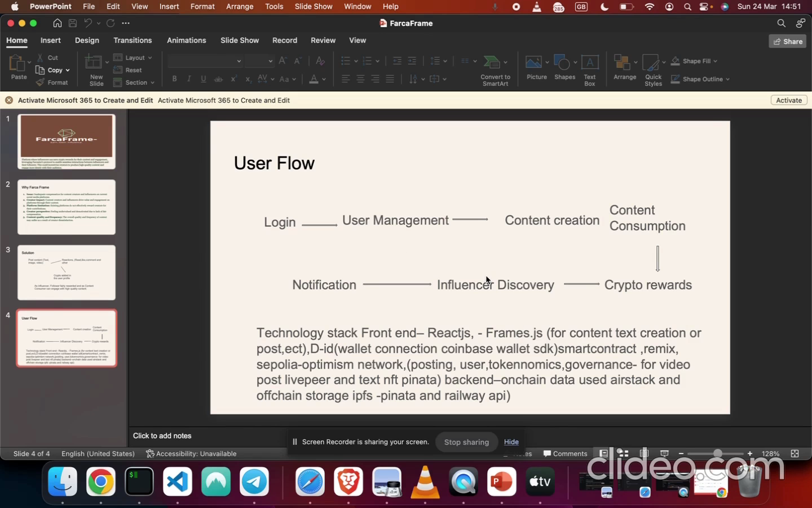This screenshot has width=812, height=508.
Task: Increase list indent level
Action: [412, 61]
